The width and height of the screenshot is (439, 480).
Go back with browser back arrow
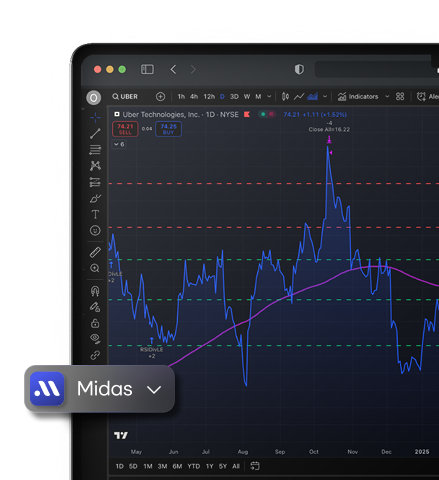(x=173, y=69)
